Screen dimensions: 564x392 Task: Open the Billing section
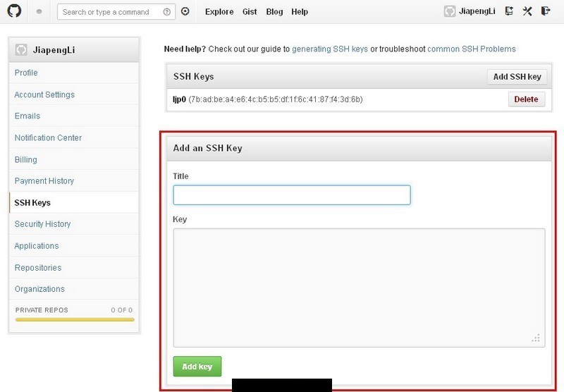coord(74,159)
